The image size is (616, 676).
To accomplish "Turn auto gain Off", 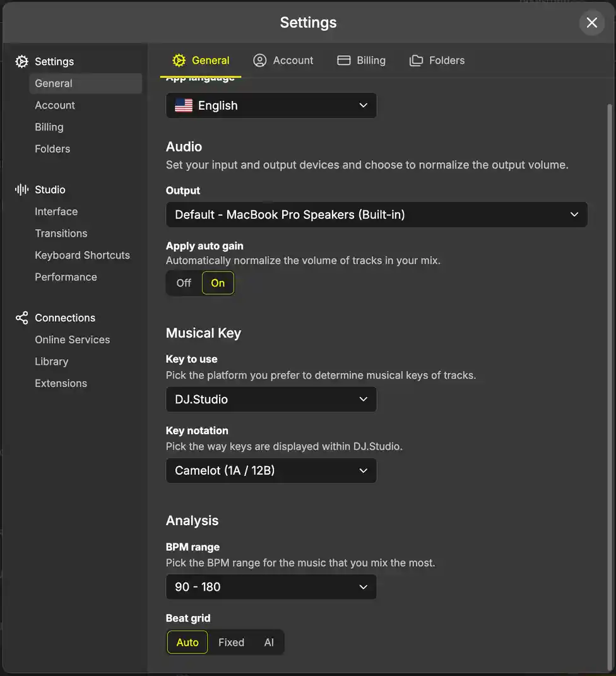I will pos(184,283).
